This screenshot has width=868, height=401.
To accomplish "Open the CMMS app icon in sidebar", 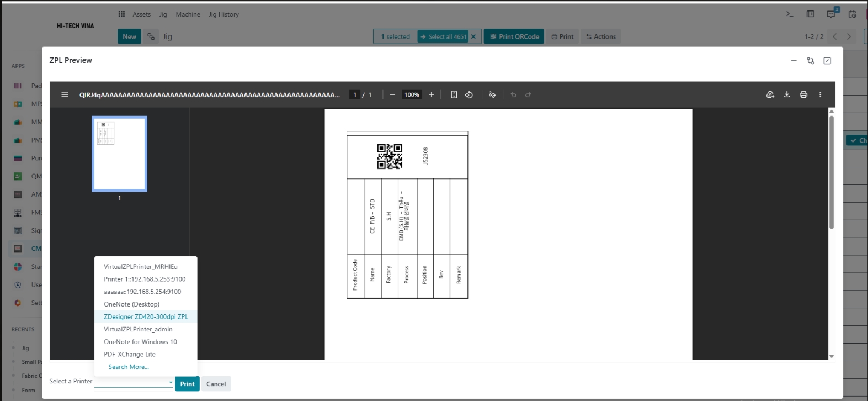I will 18,249.
